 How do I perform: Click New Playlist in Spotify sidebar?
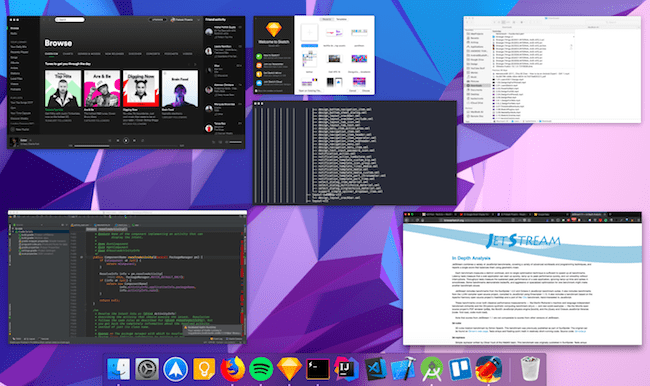19,129
